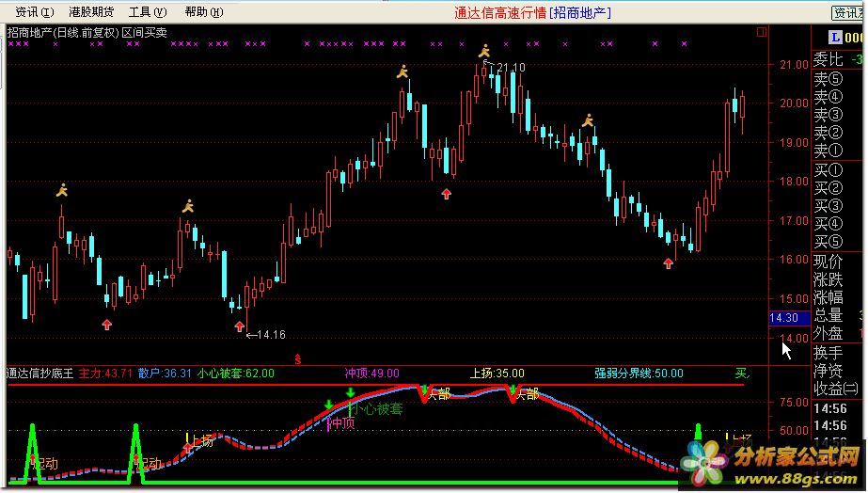Click the 强弱分界线:50.00 value
Viewport: 868px width, 493px height.
[x=639, y=374]
